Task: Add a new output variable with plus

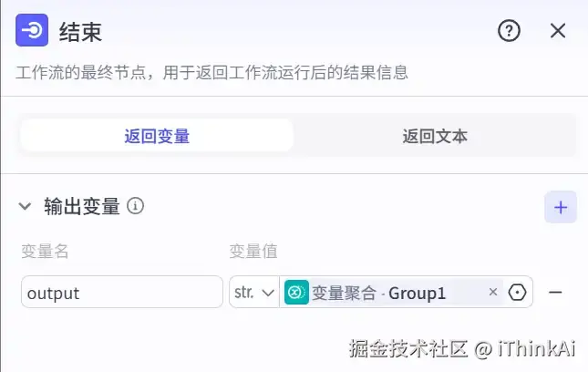Action: point(560,207)
